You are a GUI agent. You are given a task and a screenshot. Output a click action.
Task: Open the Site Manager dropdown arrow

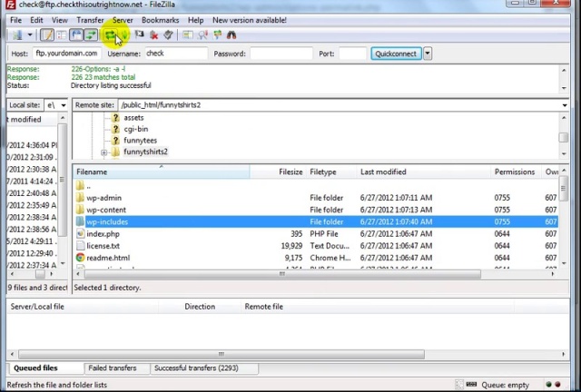(30, 35)
